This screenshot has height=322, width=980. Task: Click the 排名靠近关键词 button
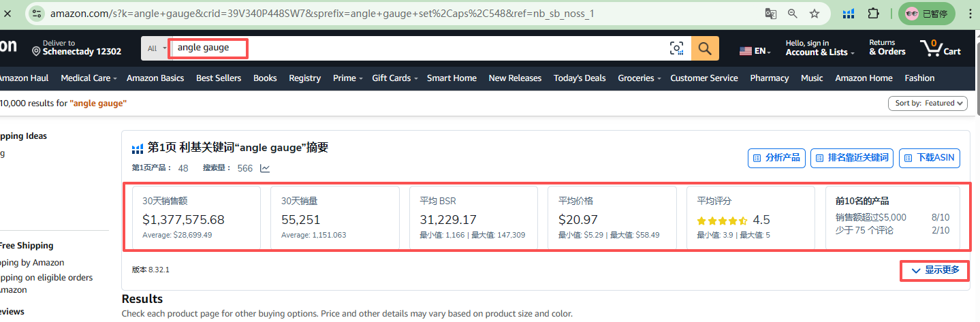pyautogui.click(x=851, y=158)
